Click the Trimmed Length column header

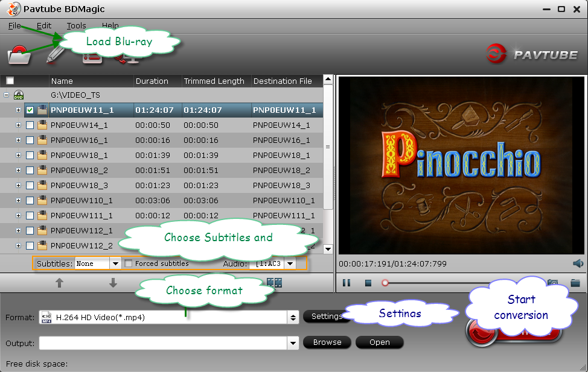coord(216,81)
